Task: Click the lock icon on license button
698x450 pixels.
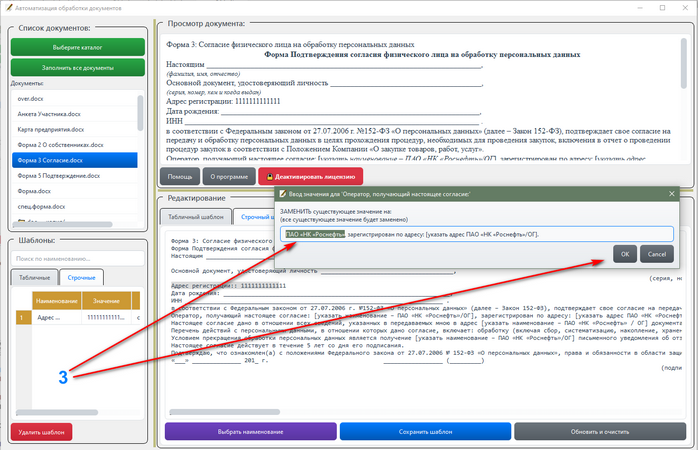Action: [x=269, y=177]
